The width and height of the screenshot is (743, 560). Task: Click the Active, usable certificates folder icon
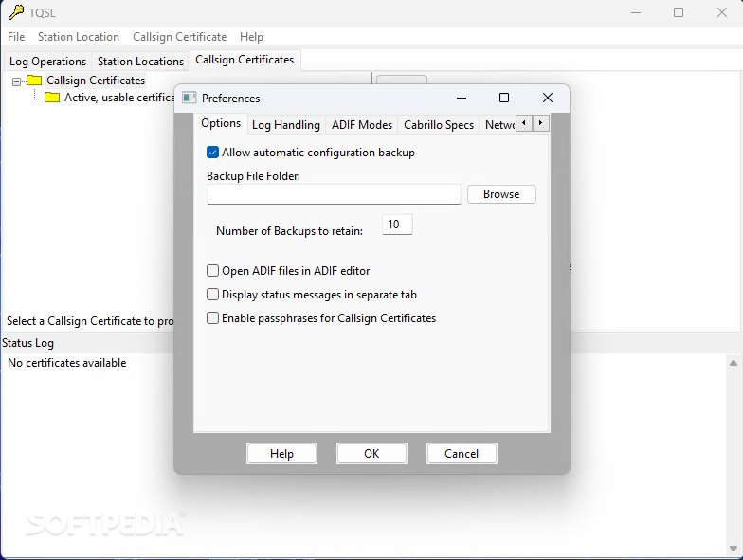[52, 98]
